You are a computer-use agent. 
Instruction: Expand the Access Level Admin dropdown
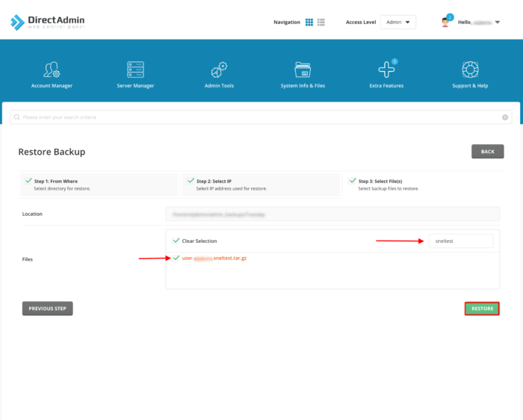[x=397, y=22]
